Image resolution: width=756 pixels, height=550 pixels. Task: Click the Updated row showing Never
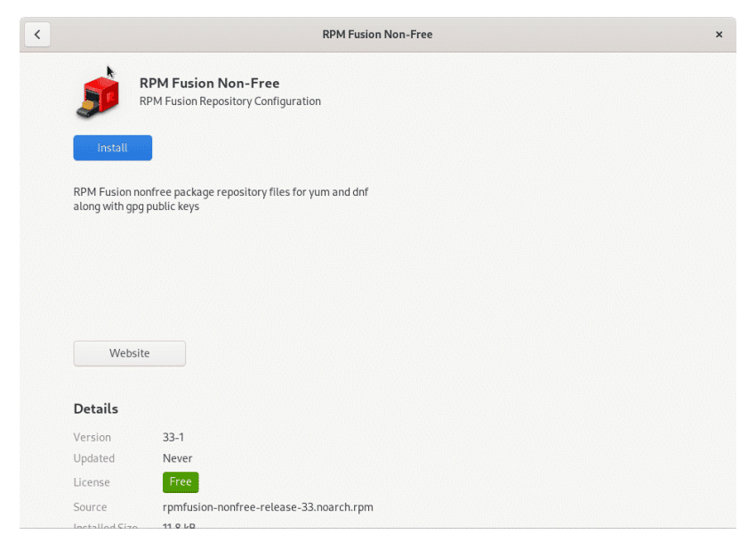click(x=177, y=457)
